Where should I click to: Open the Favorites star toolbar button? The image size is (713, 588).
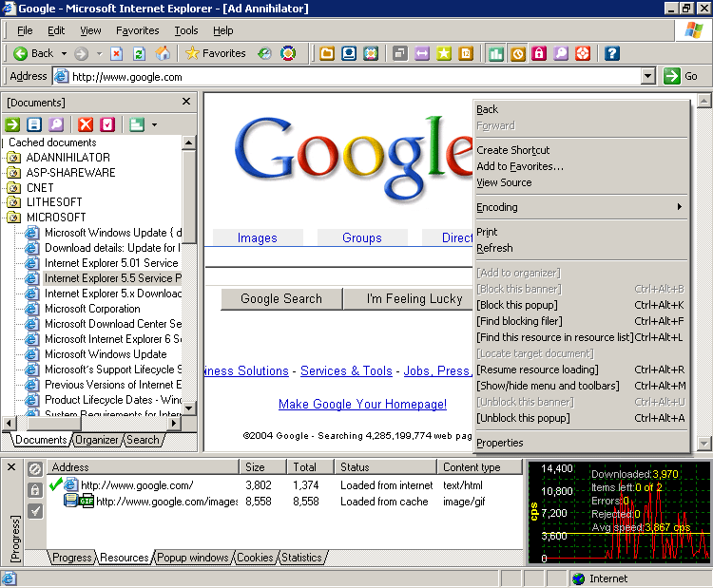[216, 53]
